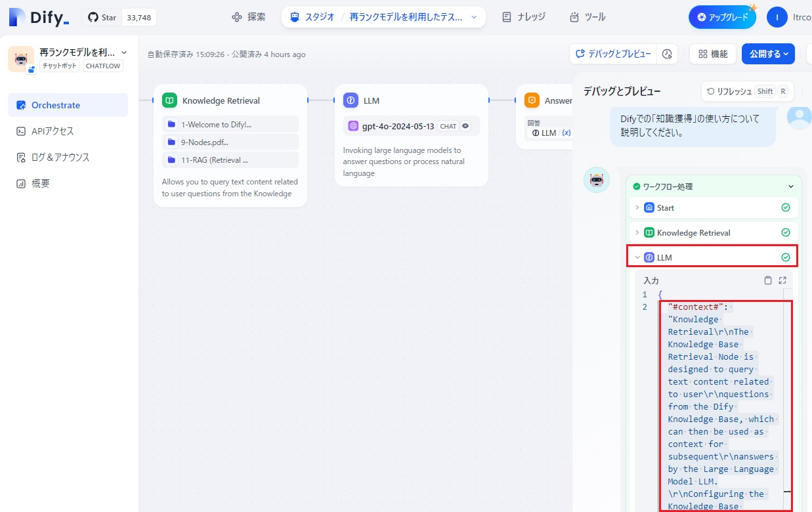Click the LLM step success checkmark
The width and height of the screenshot is (812, 512).
click(x=786, y=257)
